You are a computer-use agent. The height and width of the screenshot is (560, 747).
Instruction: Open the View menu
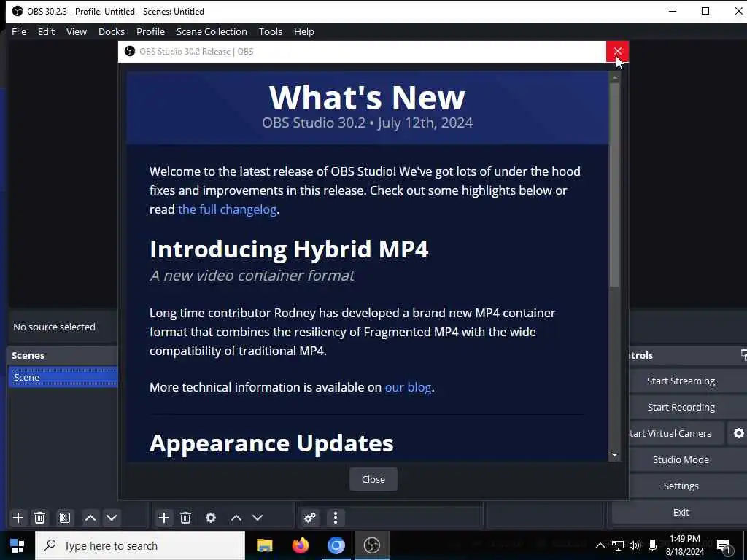point(76,31)
